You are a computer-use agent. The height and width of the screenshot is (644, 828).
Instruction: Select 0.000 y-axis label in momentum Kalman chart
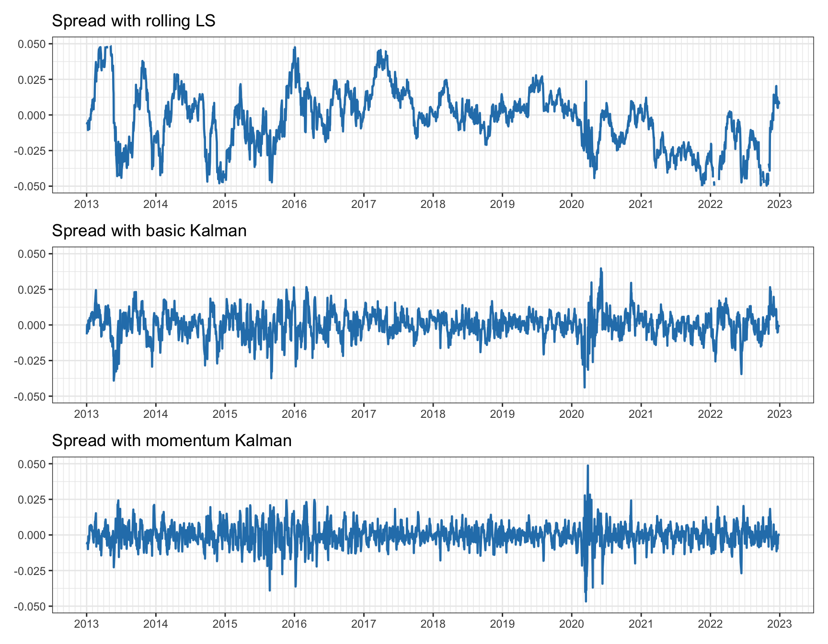32,535
